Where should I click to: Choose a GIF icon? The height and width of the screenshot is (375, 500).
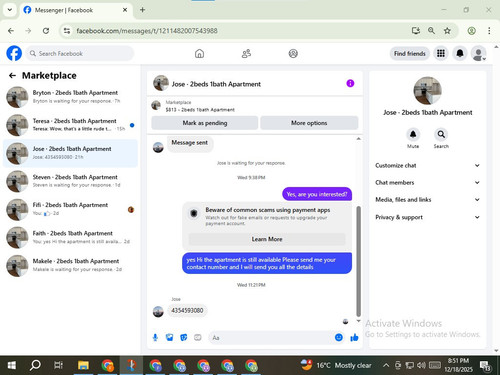click(x=198, y=338)
